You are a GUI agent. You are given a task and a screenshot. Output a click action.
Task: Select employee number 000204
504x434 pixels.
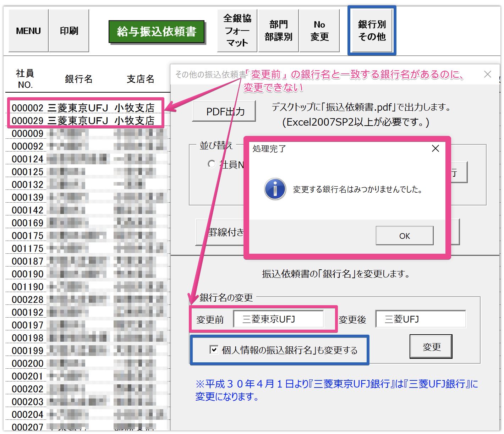(28, 414)
